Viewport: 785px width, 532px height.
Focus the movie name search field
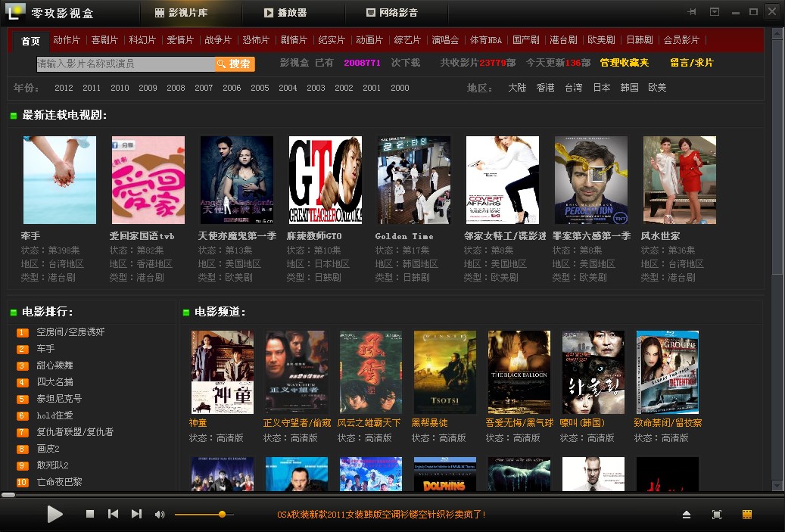[x=124, y=64]
